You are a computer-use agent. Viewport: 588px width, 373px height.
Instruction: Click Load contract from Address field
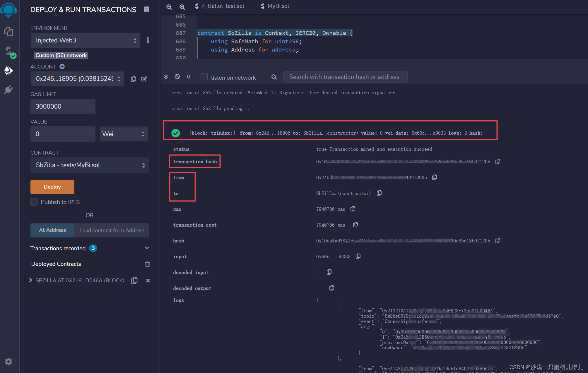click(x=112, y=230)
